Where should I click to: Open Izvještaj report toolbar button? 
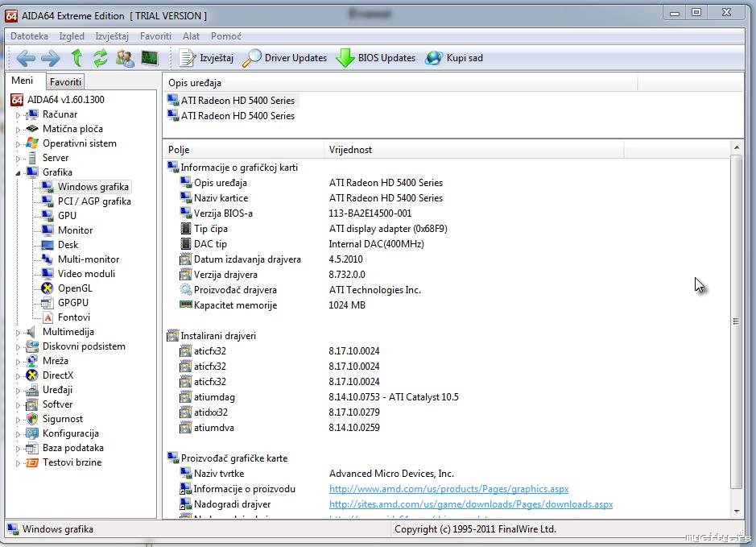[x=207, y=58]
